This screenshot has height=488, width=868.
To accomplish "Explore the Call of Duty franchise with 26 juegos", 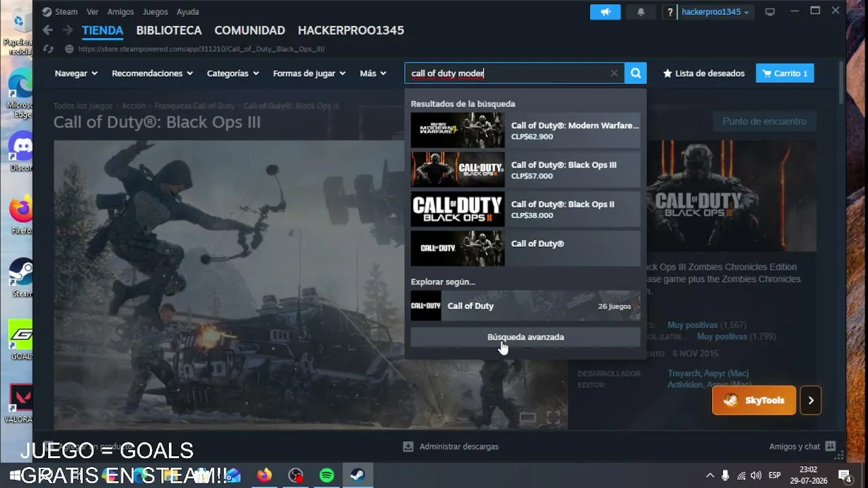I will click(526, 306).
